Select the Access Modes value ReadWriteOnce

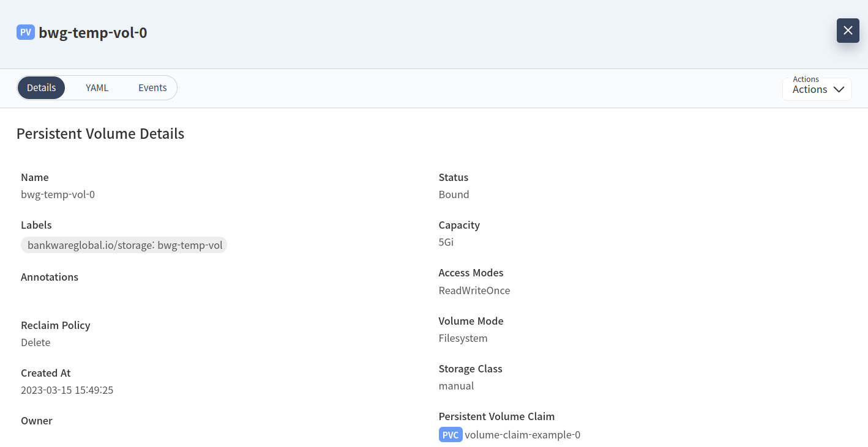point(474,290)
